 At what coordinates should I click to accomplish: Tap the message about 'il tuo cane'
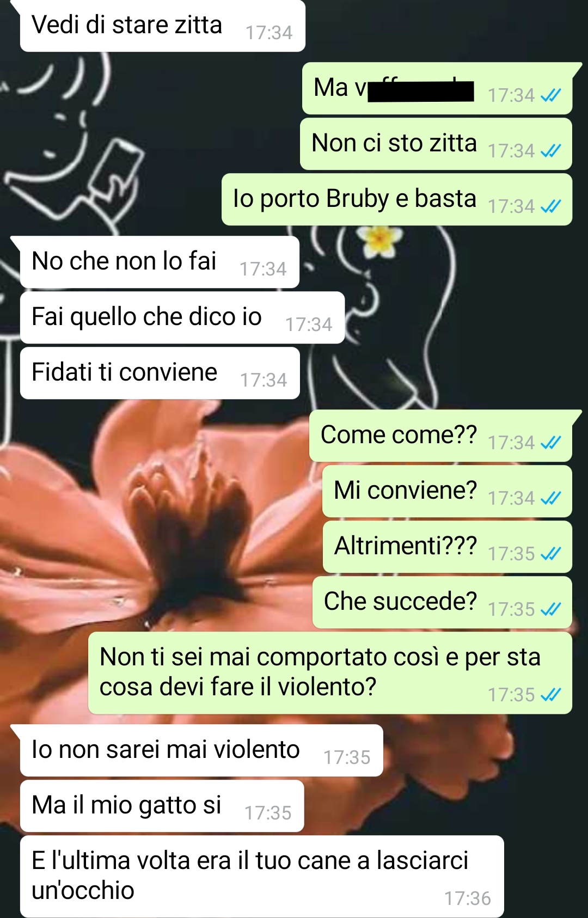(x=262, y=876)
